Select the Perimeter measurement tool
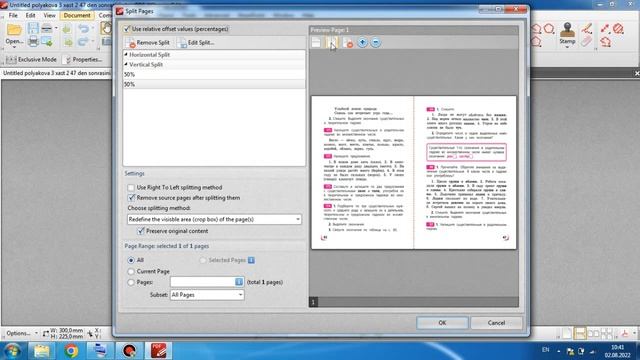640x360 pixels. 605,42
